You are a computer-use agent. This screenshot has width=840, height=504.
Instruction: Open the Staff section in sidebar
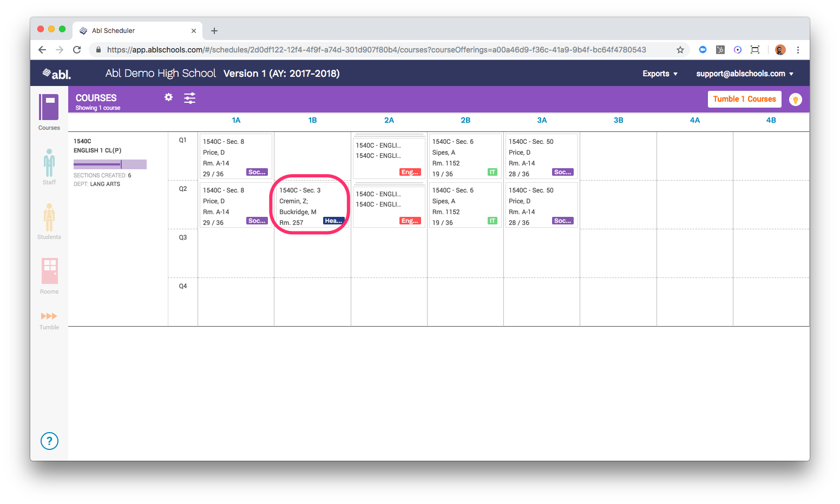click(49, 164)
